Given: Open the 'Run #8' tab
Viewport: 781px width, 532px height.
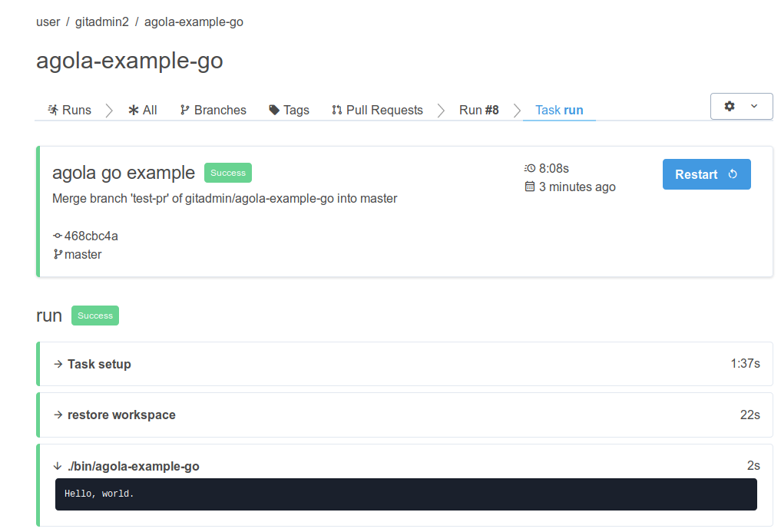Looking at the screenshot, I should [x=478, y=110].
